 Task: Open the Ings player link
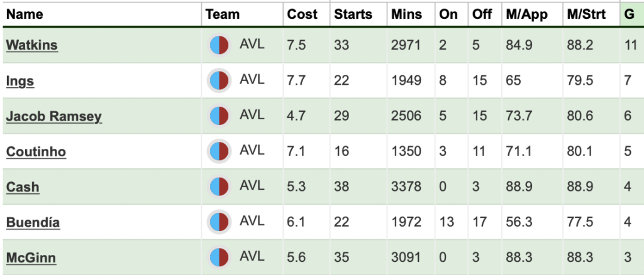(x=20, y=82)
